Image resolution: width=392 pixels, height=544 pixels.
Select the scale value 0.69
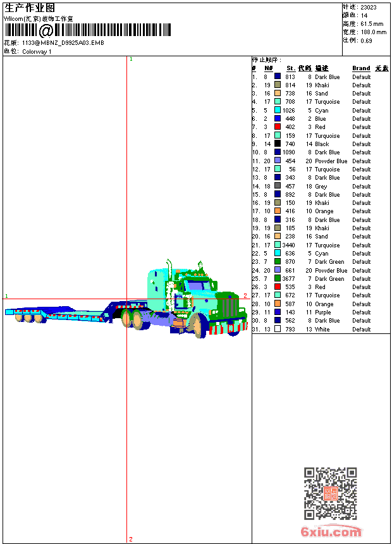[x=366, y=41]
